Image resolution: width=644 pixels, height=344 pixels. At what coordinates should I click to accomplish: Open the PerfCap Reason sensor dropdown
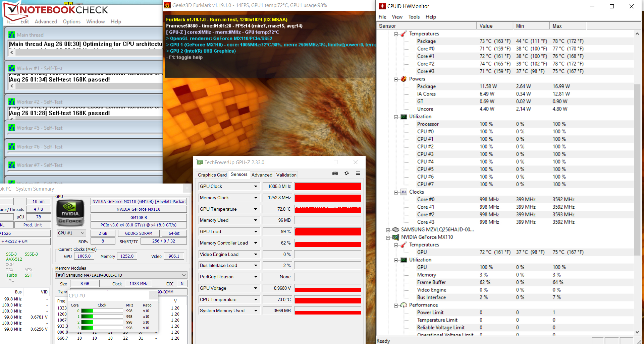(x=256, y=277)
